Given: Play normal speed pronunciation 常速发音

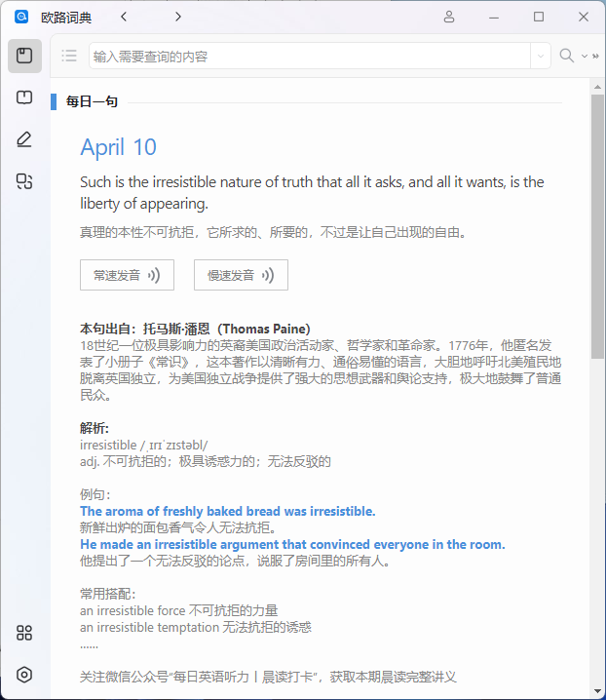Looking at the screenshot, I should [127, 275].
